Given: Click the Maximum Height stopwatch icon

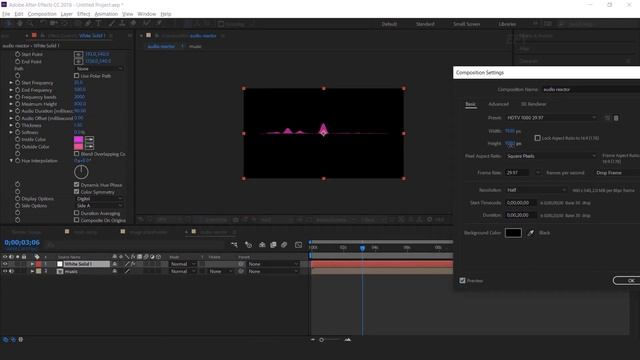Looking at the screenshot, I should tap(18, 104).
